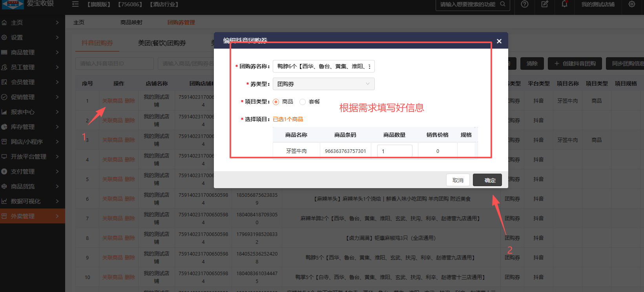This screenshot has width=644, height=292.
Task: Collapse sidebar using the hamburger menu icon
Action: 75,4
